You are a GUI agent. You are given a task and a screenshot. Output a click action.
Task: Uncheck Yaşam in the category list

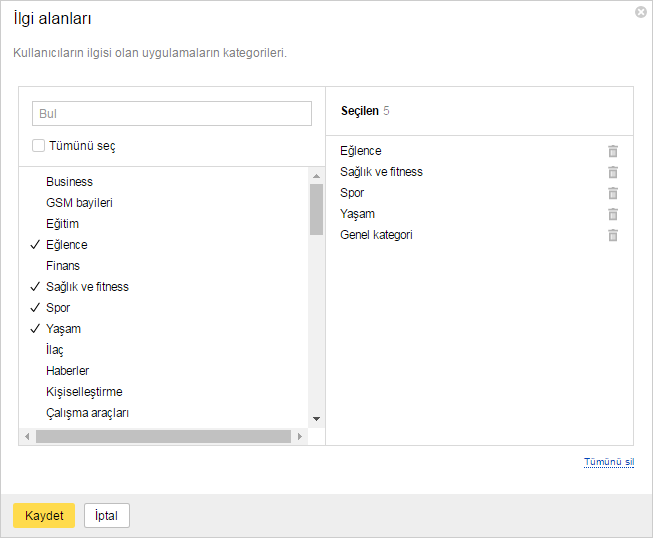coord(63,329)
